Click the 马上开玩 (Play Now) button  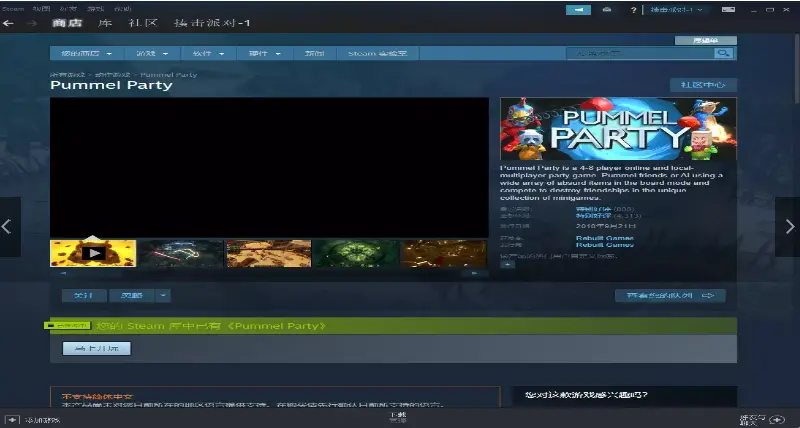click(96, 348)
